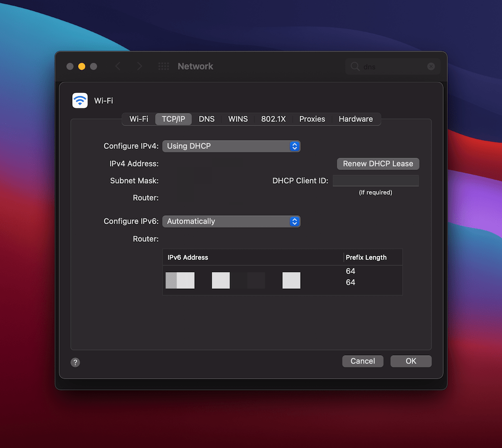
Task: Click the back navigation arrow
Action: click(118, 66)
